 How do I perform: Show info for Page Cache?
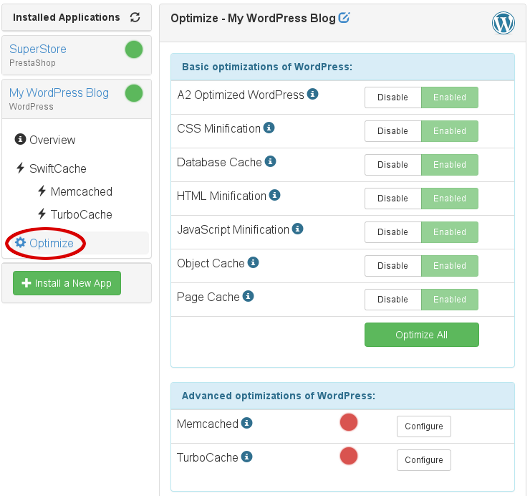pyautogui.click(x=248, y=296)
